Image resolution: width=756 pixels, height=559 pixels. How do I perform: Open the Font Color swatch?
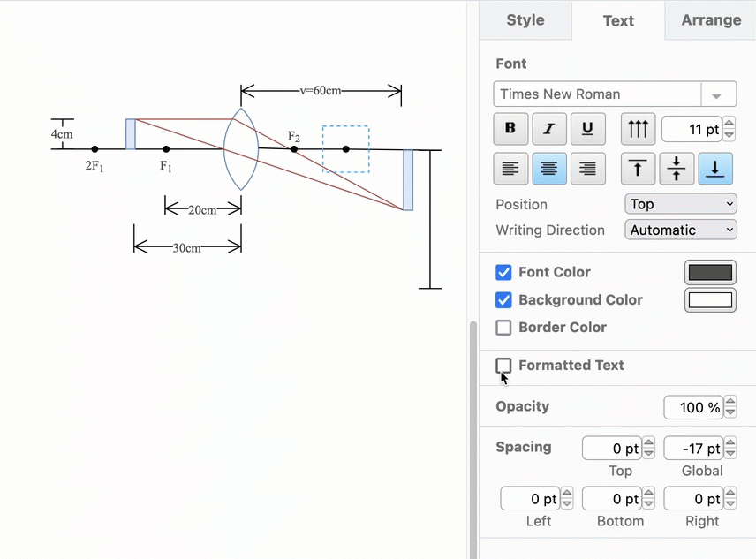point(710,272)
